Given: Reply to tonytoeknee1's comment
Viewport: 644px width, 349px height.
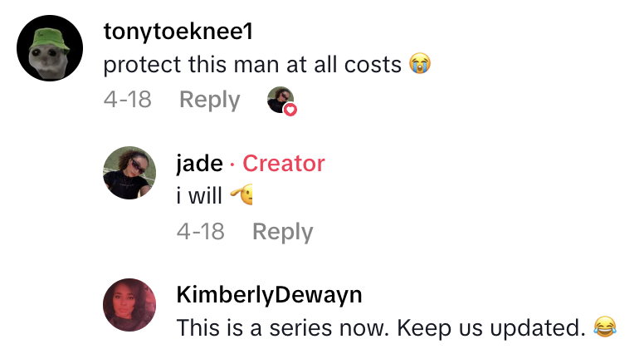Looking at the screenshot, I should click(x=209, y=100).
